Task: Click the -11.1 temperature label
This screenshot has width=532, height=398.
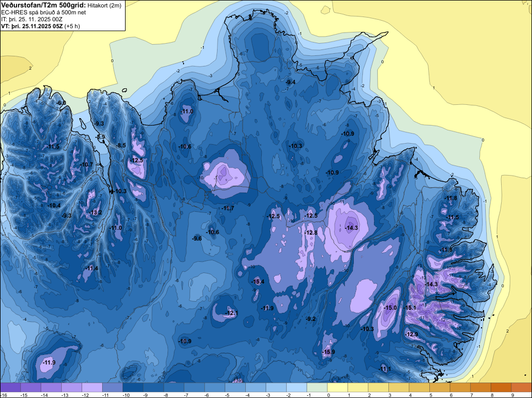Action: [x=385, y=369]
